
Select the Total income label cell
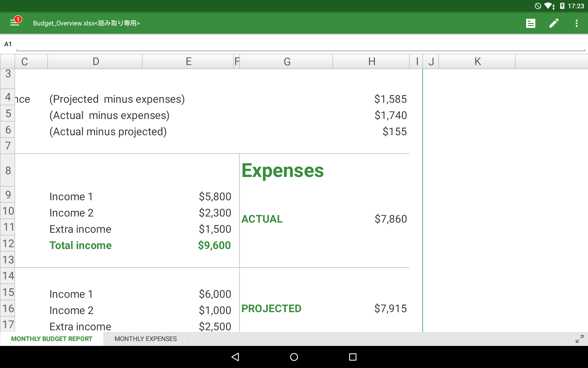(x=81, y=245)
